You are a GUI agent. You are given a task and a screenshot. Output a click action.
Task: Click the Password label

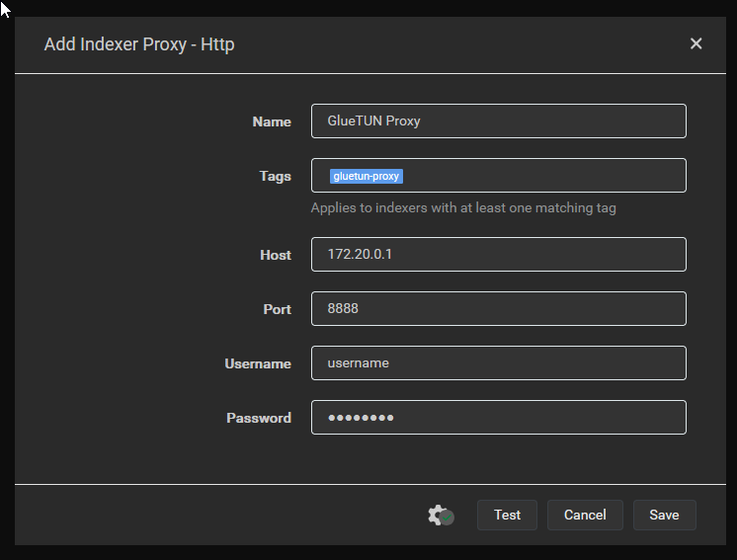click(x=259, y=418)
